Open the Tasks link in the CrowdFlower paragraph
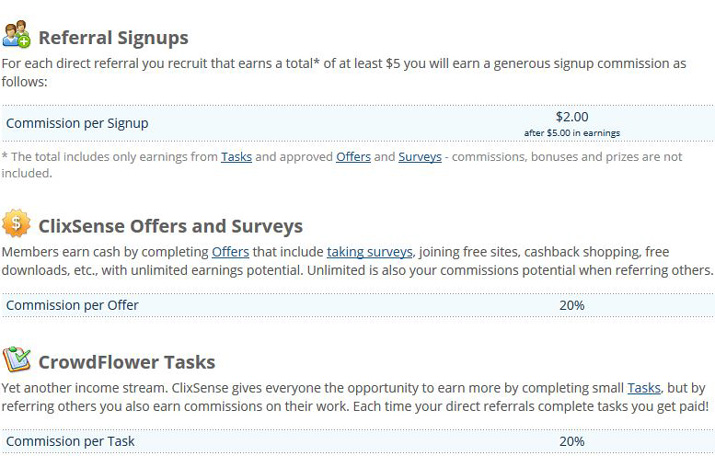The image size is (715, 467). [644, 388]
